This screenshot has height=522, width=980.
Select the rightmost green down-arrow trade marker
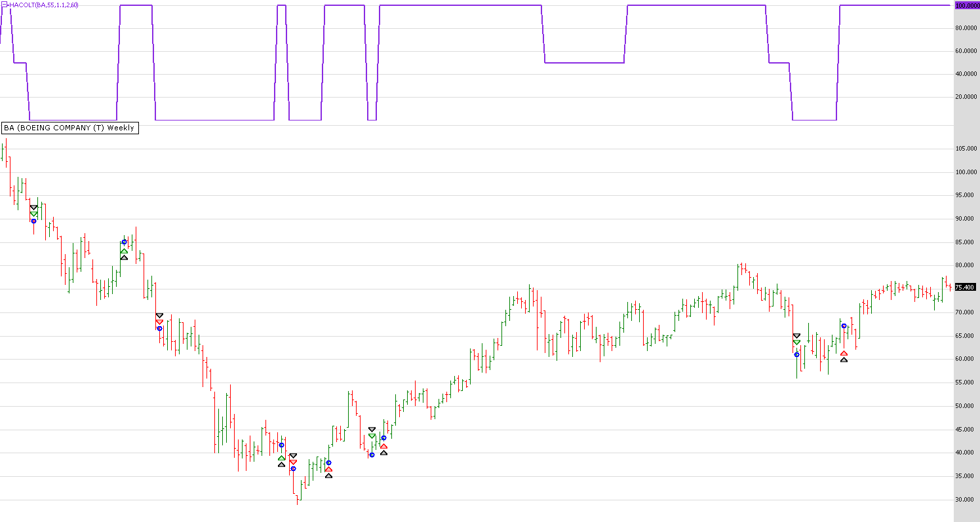[796, 343]
